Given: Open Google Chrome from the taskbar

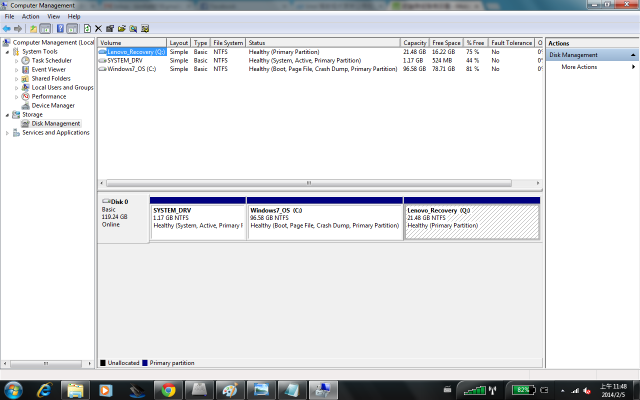Looking at the screenshot, I should [x=168, y=391].
